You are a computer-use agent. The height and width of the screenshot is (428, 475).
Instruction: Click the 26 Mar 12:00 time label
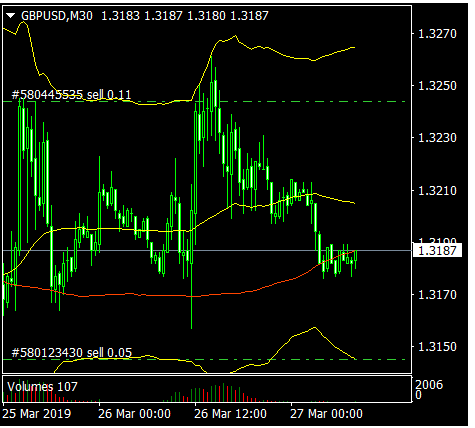(230, 414)
